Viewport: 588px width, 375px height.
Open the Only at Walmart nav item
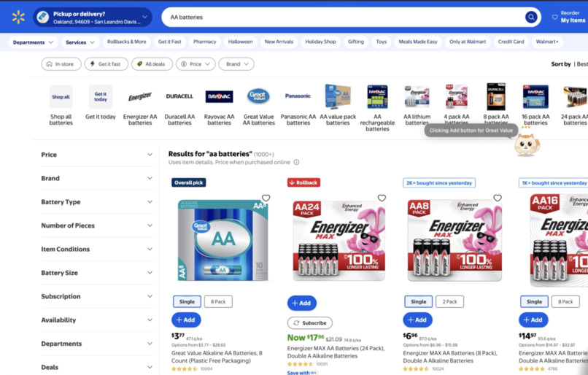(x=468, y=42)
